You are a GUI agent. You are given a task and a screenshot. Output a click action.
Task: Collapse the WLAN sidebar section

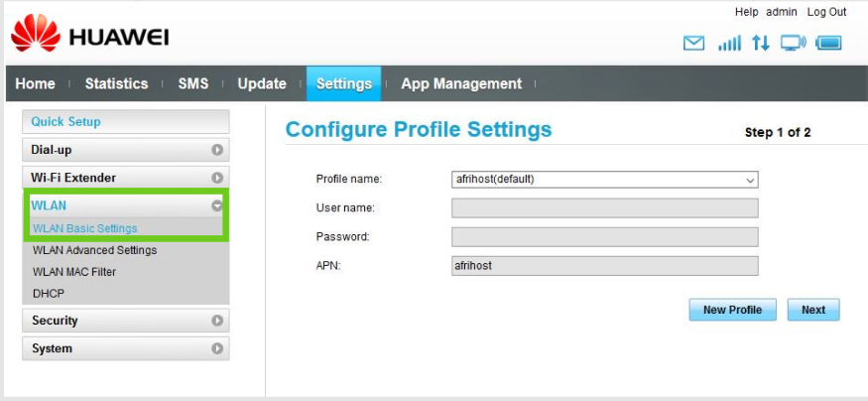pos(125,205)
